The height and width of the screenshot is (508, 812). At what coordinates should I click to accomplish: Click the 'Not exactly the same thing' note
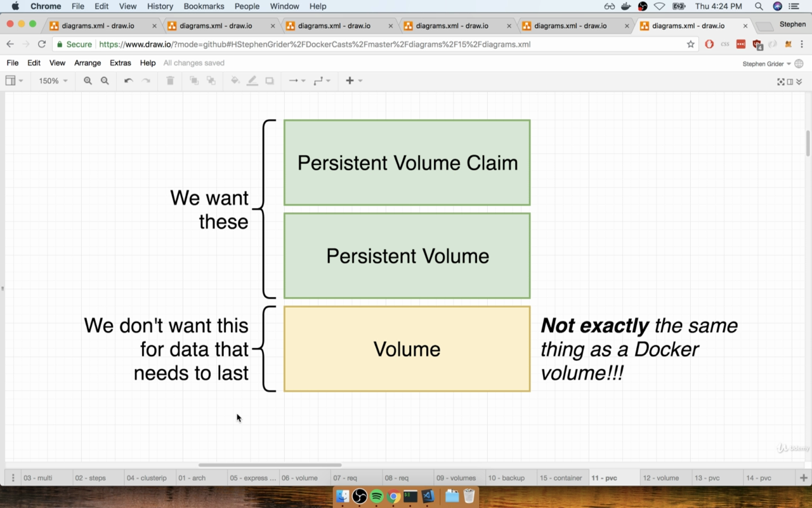click(x=639, y=349)
